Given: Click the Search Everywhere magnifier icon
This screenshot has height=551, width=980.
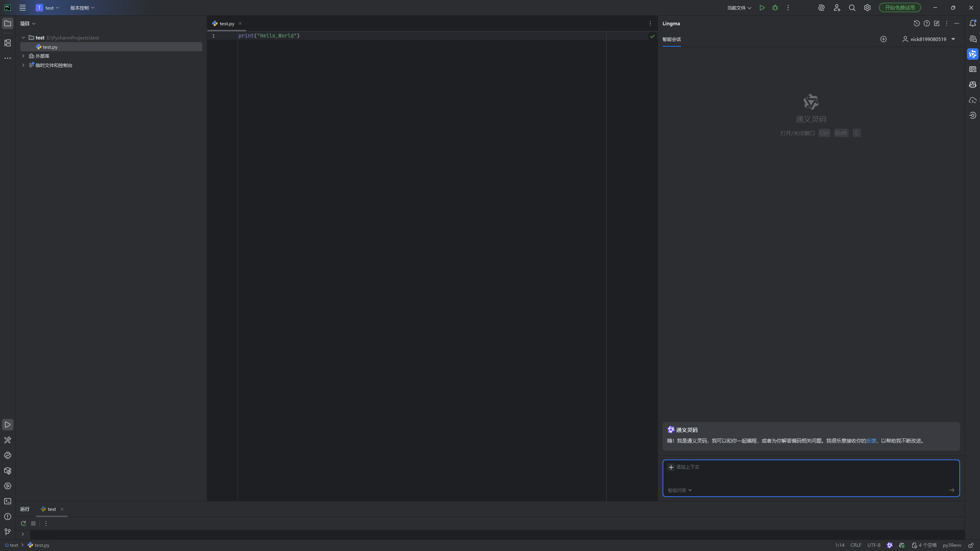Looking at the screenshot, I should tap(852, 8).
